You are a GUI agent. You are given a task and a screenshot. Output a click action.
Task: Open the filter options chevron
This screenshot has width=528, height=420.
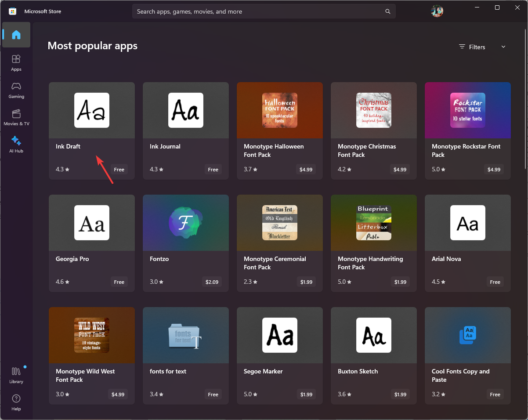tap(503, 47)
